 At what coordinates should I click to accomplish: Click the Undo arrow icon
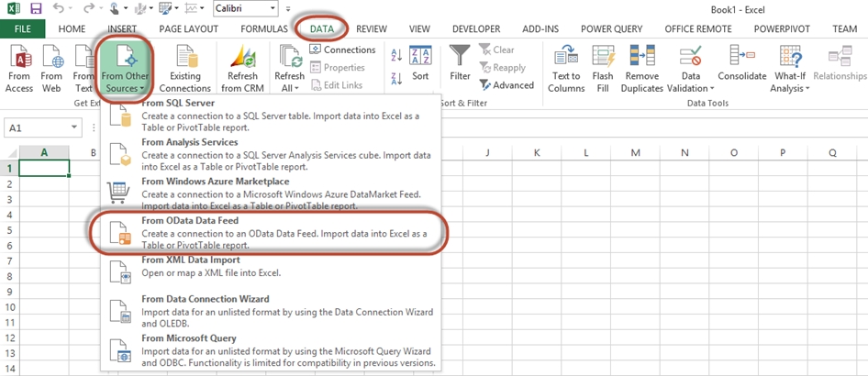tap(58, 9)
